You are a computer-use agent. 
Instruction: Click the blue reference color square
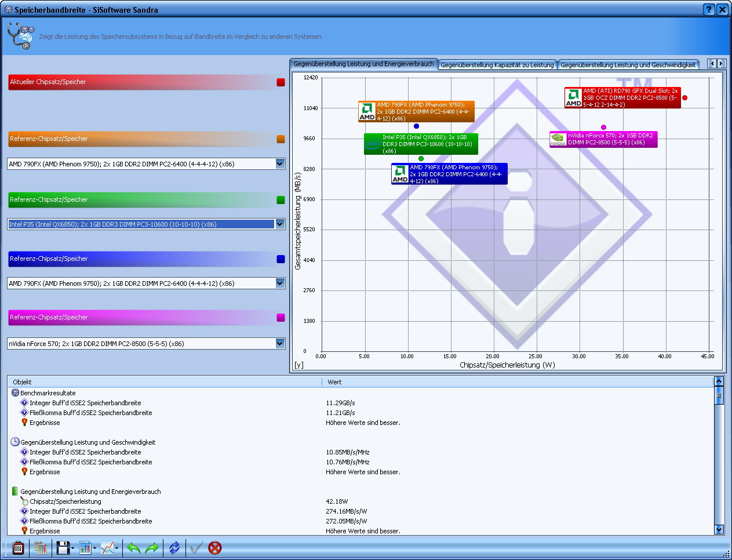point(281,259)
